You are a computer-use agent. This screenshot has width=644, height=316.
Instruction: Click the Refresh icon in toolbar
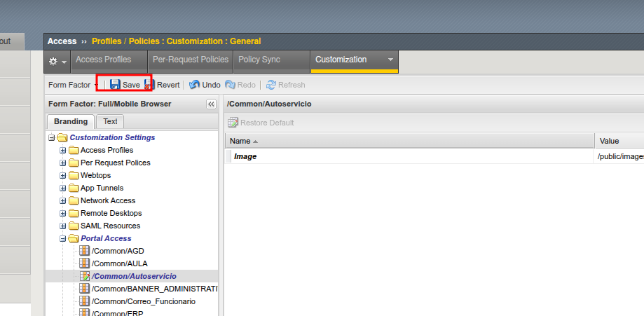[270, 85]
